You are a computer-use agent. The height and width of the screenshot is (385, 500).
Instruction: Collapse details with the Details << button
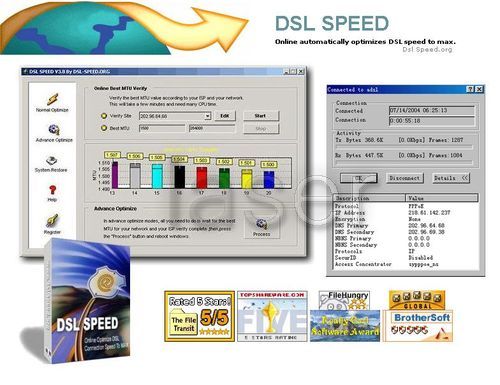(x=451, y=178)
